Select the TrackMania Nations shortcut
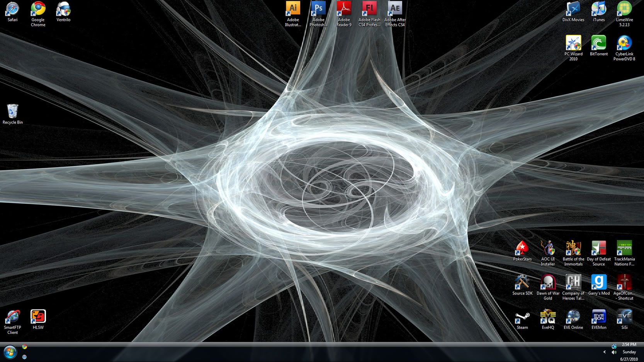 (624, 253)
